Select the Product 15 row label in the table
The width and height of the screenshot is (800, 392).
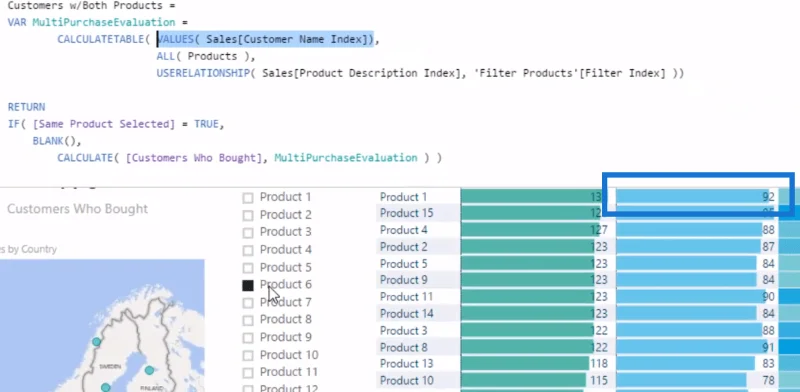(x=406, y=213)
